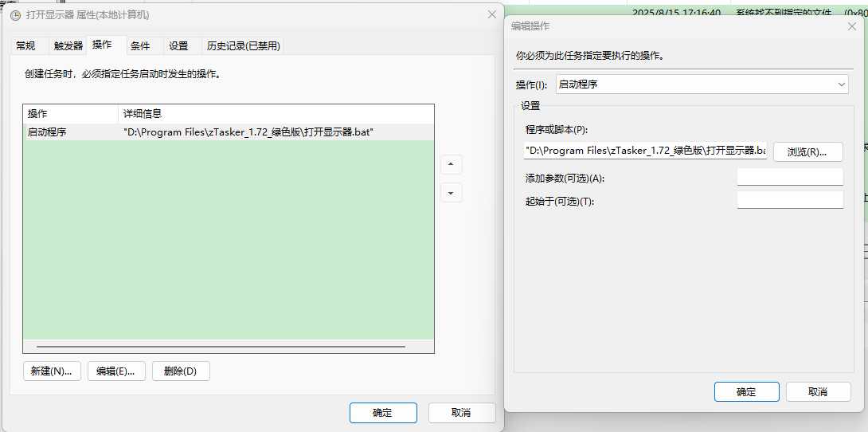Click the 删除(D) button

point(181,371)
